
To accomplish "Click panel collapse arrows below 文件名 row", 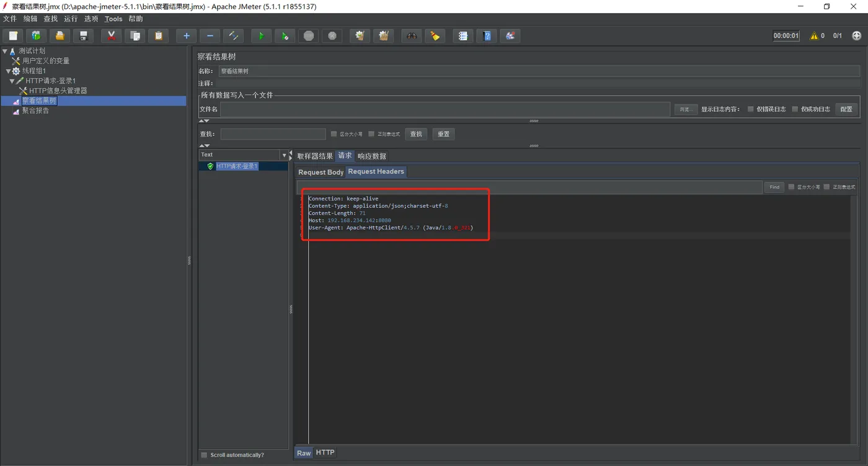I will [x=204, y=121].
